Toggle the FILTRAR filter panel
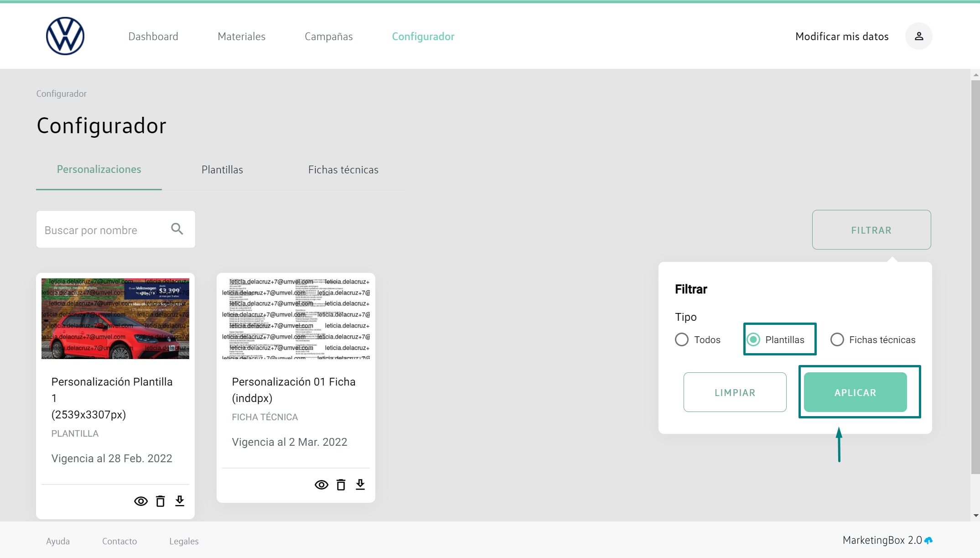The image size is (980, 558). coord(871,230)
